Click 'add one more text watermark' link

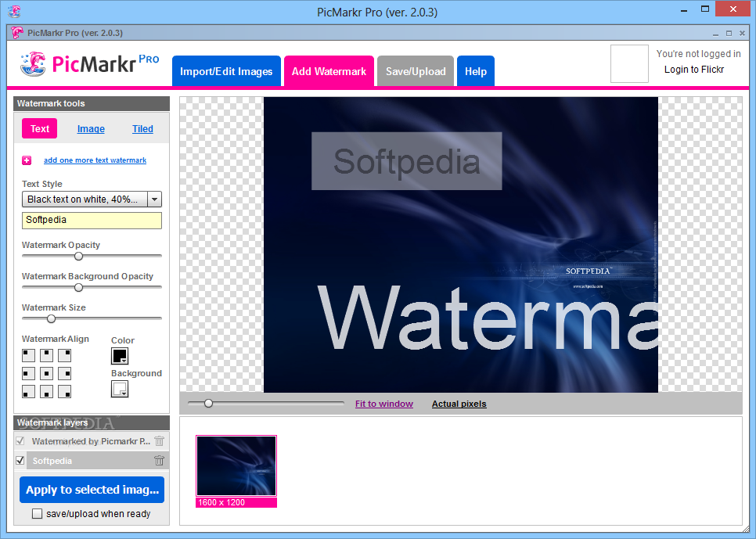(x=95, y=160)
